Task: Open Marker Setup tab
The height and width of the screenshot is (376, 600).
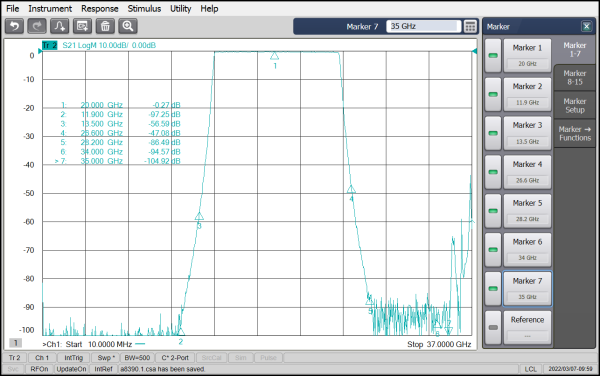Action: click(x=575, y=106)
